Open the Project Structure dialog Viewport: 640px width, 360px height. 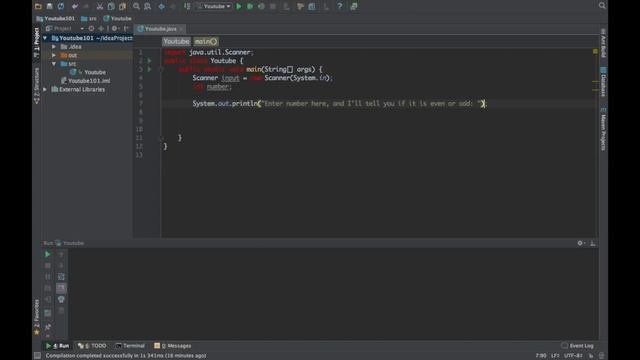coord(312,6)
